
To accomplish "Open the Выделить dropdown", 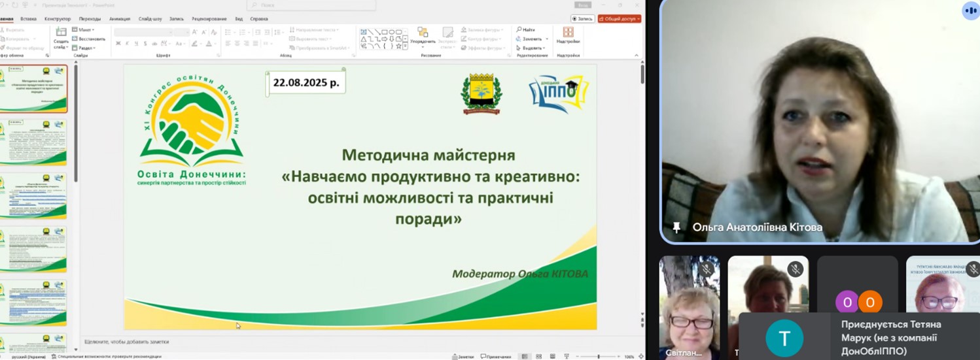I will tap(531, 48).
